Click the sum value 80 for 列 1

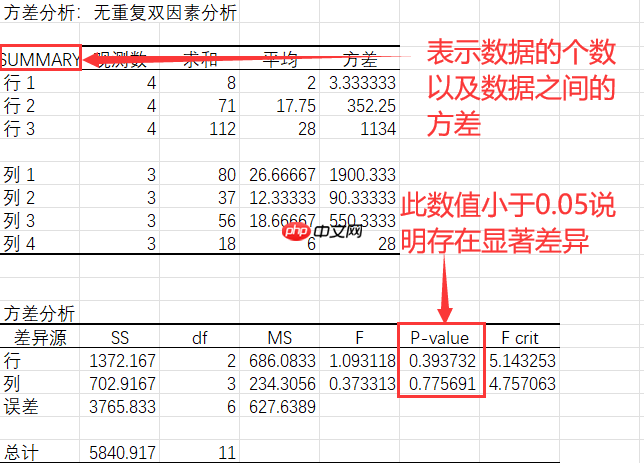click(227, 175)
